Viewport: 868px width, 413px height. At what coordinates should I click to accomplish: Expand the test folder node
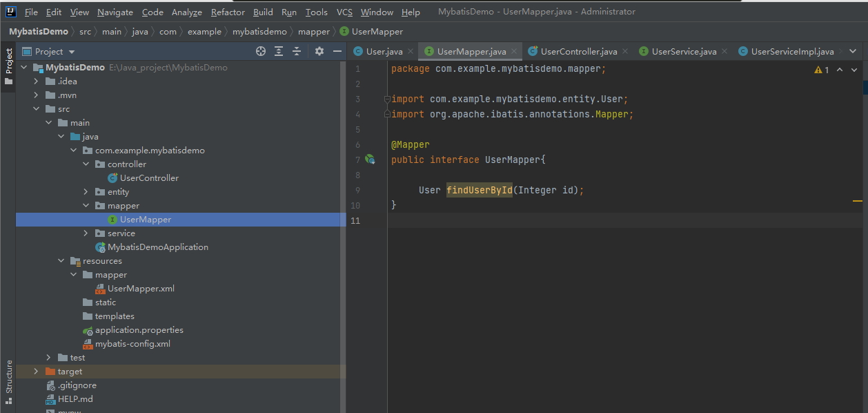pyautogui.click(x=47, y=357)
